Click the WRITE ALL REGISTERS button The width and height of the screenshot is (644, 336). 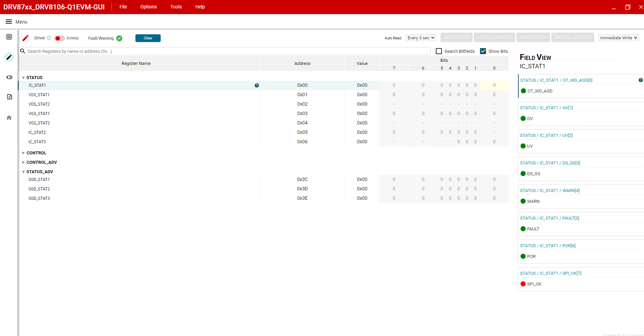[573, 37]
